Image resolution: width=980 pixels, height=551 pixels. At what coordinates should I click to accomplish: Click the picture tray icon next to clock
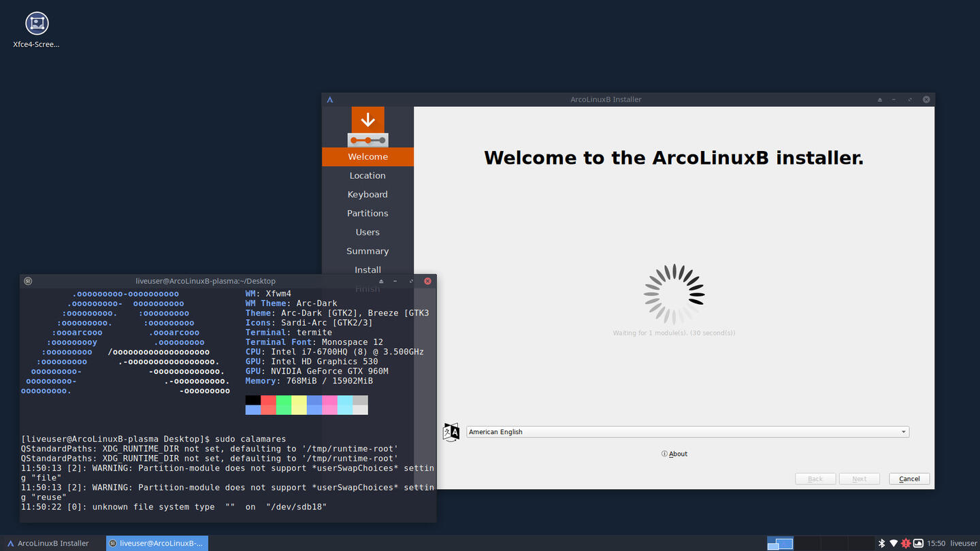click(918, 544)
